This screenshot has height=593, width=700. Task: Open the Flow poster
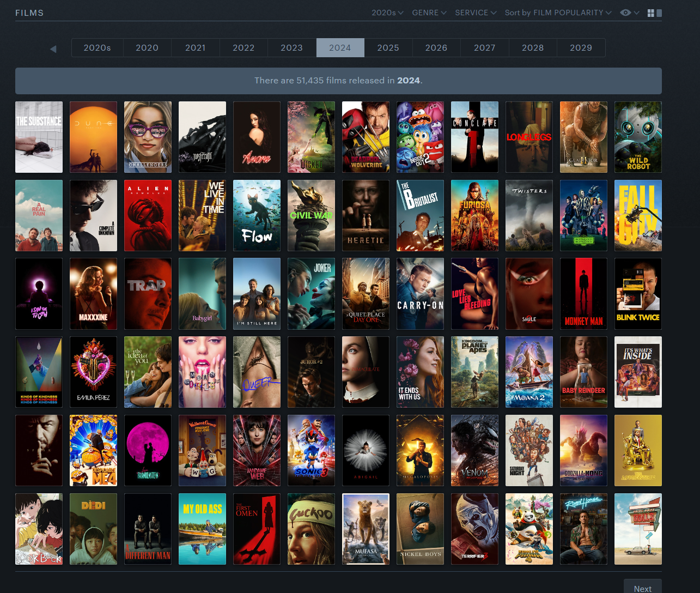pos(257,215)
